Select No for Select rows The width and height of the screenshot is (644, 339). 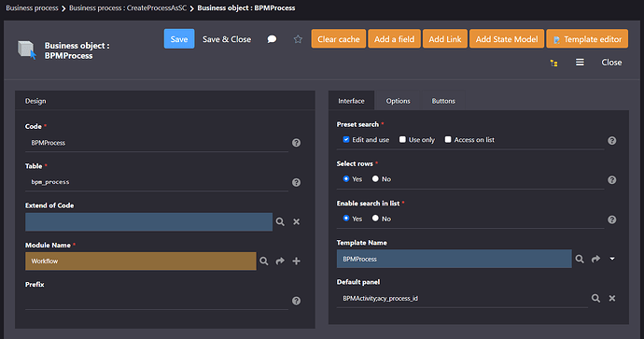click(375, 178)
